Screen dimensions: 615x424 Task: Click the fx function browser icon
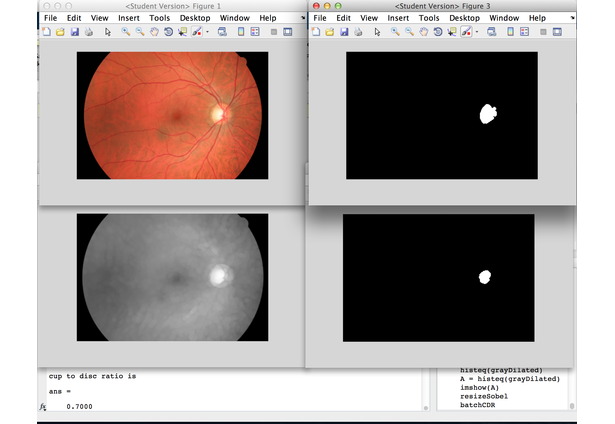pos(43,407)
